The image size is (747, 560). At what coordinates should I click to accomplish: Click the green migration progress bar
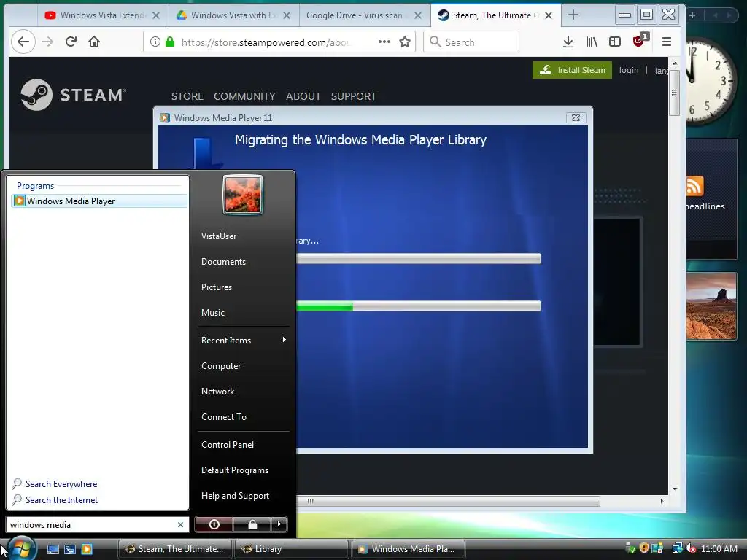click(418, 306)
